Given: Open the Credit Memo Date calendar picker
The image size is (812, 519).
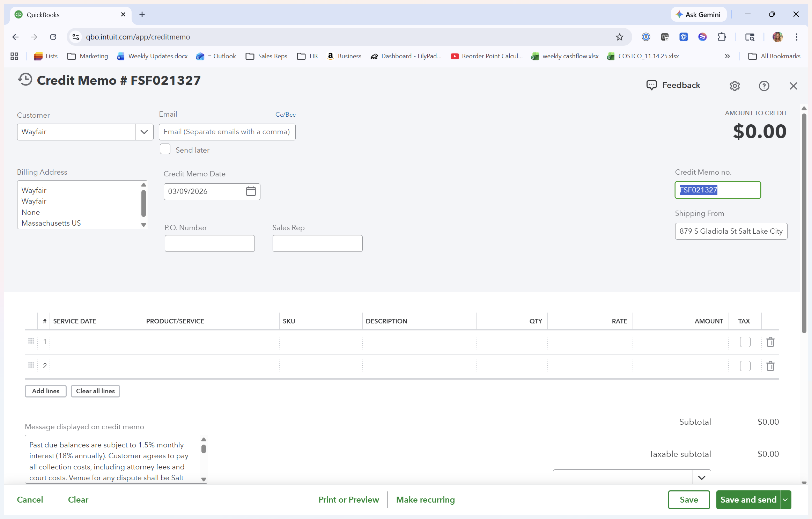Looking at the screenshot, I should point(251,191).
